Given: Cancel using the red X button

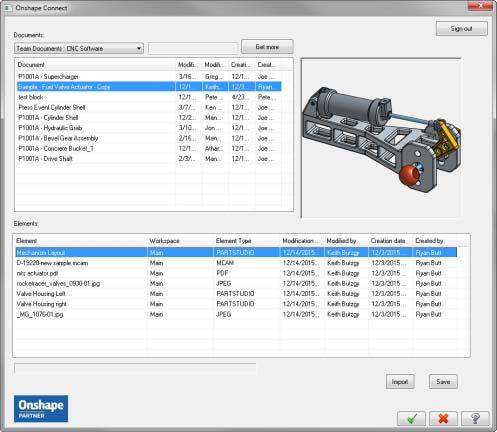Looking at the screenshot, I should 443,418.
